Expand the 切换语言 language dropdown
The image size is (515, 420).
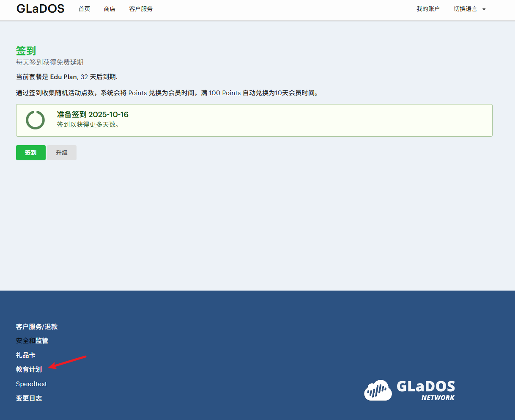[466, 9]
